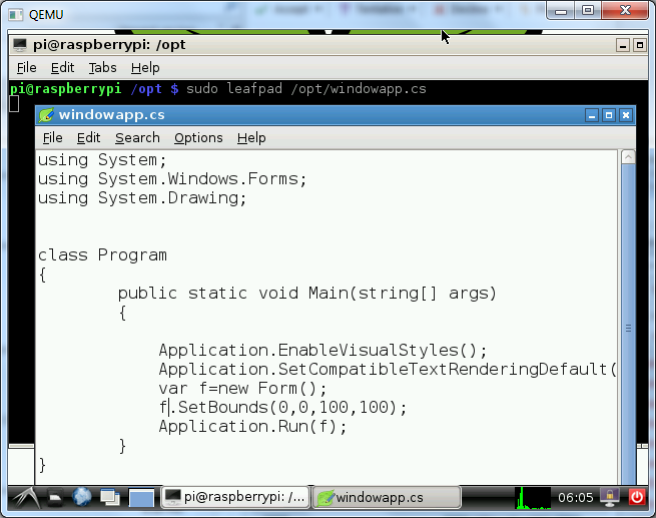Click the Leafpad scrollbar up arrow

628,157
